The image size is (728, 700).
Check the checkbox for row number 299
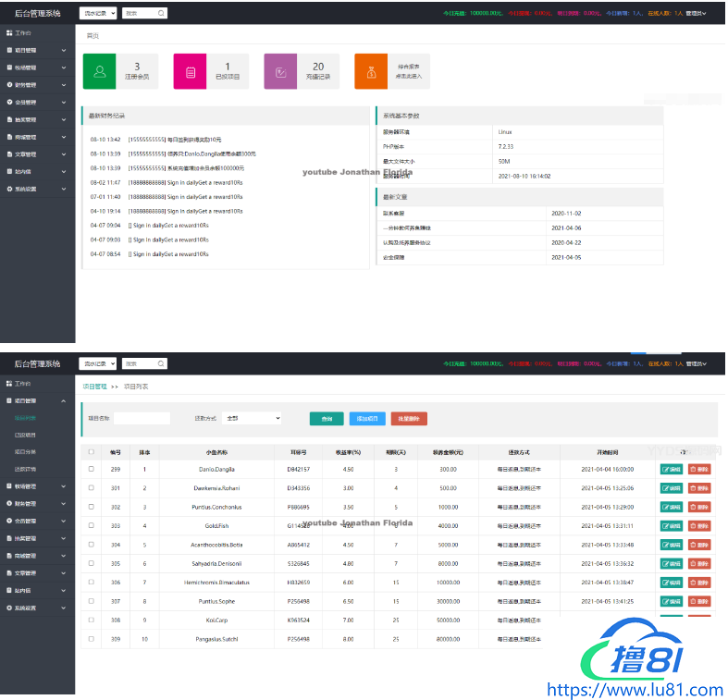click(91, 470)
